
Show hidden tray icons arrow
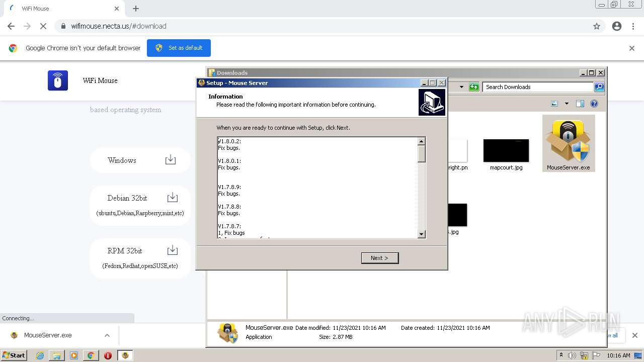pyautogui.click(x=561, y=355)
